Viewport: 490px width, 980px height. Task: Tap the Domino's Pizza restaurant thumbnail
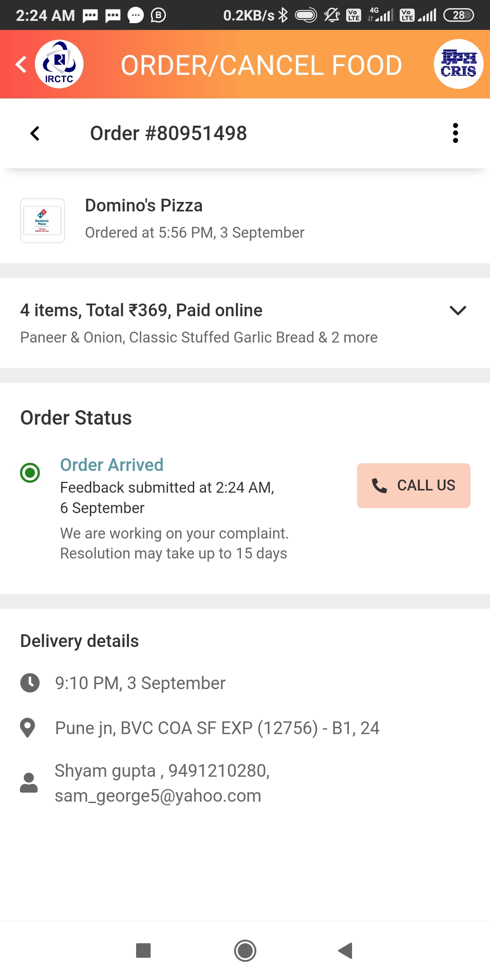pyautogui.click(x=42, y=221)
